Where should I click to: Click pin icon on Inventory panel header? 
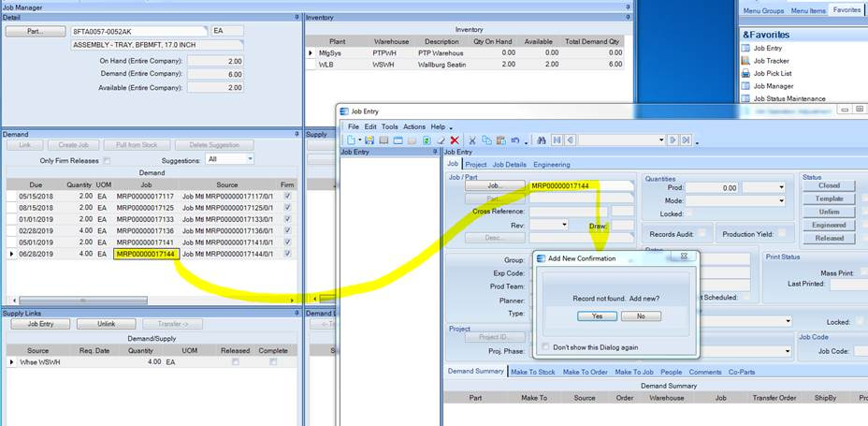(x=629, y=18)
